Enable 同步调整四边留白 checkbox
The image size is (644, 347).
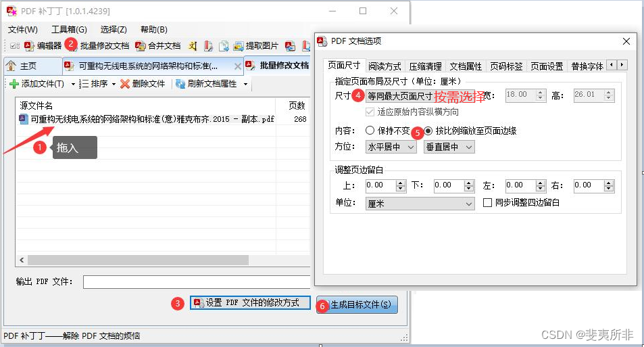(x=487, y=203)
